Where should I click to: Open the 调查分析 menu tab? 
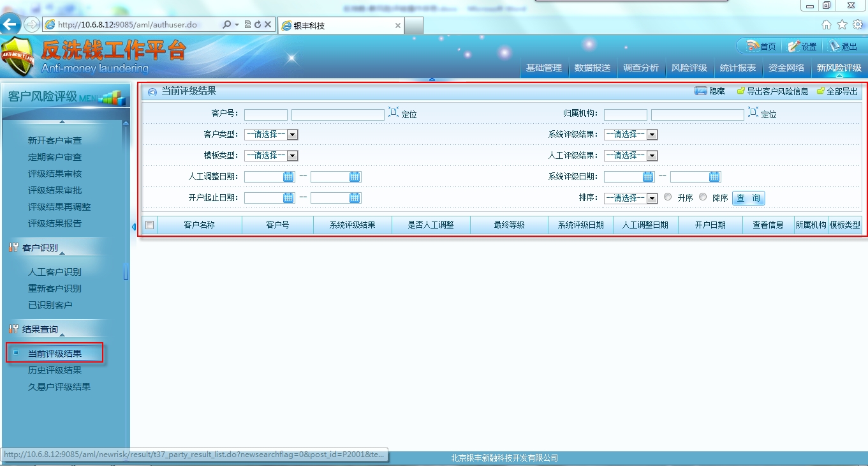[x=640, y=68]
